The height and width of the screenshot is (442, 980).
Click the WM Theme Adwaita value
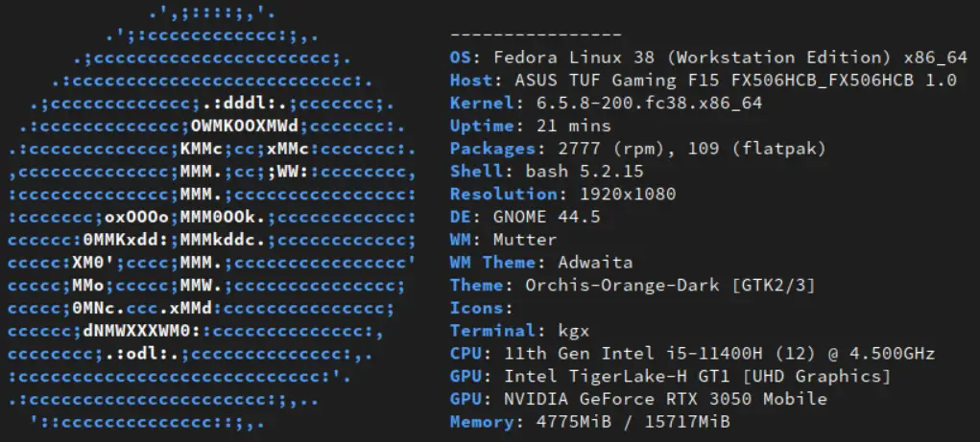(595, 263)
